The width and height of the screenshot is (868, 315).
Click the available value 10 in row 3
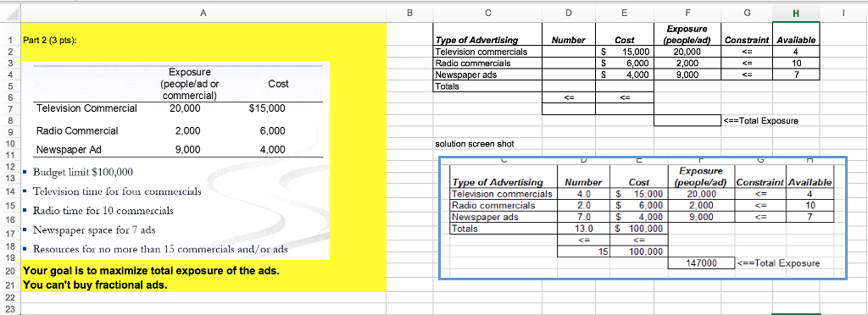coord(796,63)
